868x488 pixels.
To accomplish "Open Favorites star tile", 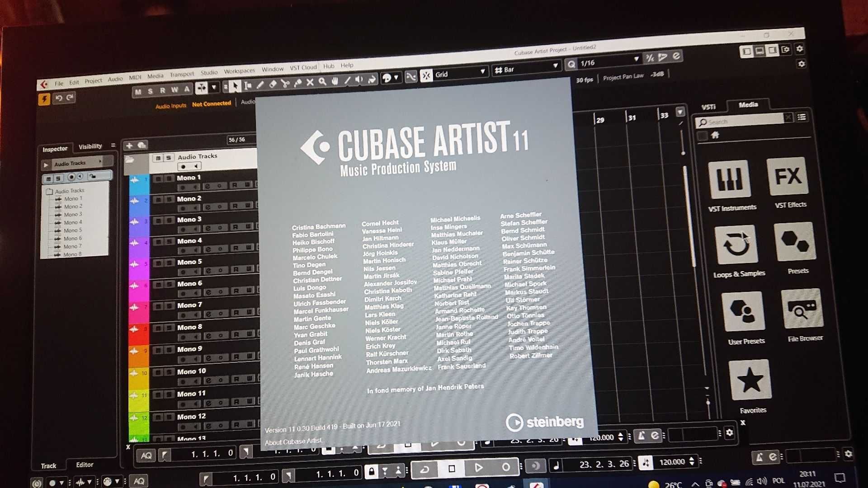I will click(x=751, y=380).
